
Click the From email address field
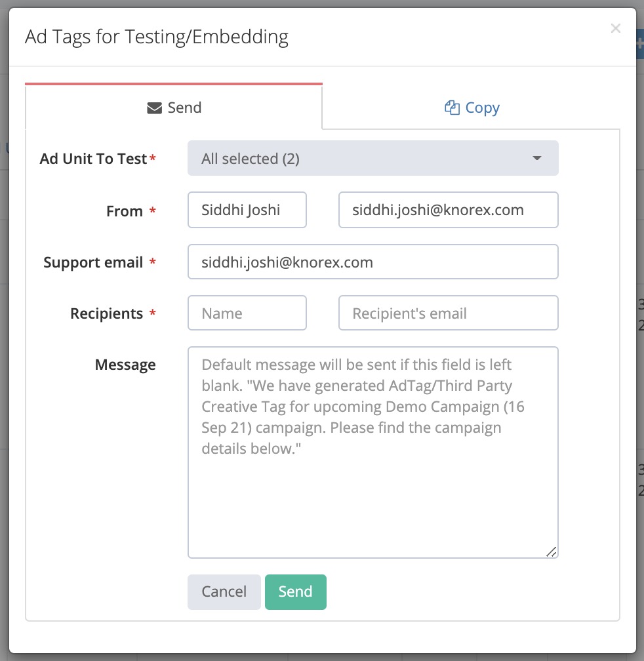tap(448, 210)
